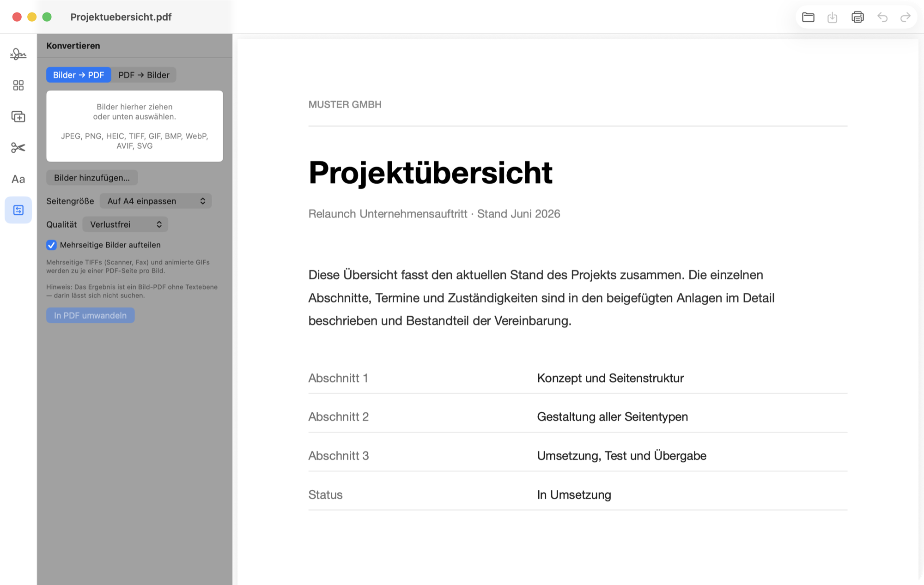Click the redo arrow icon
The image size is (924, 585).
[x=906, y=17]
